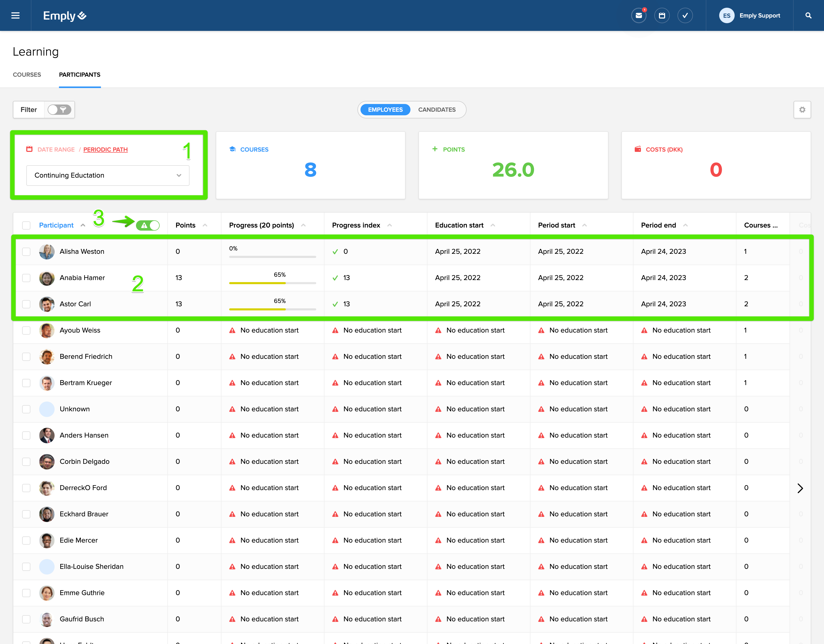Open the mail notifications icon
Screen dimensions: 824x644
638,15
